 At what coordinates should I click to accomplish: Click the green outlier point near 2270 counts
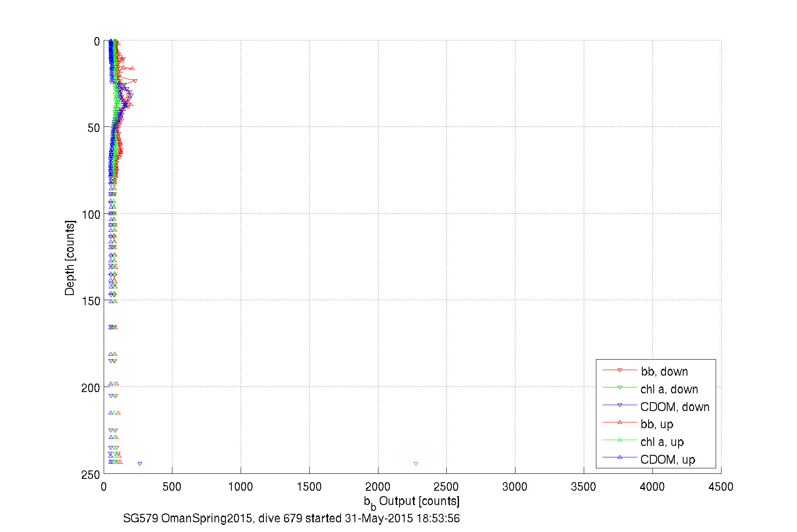pos(416,464)
